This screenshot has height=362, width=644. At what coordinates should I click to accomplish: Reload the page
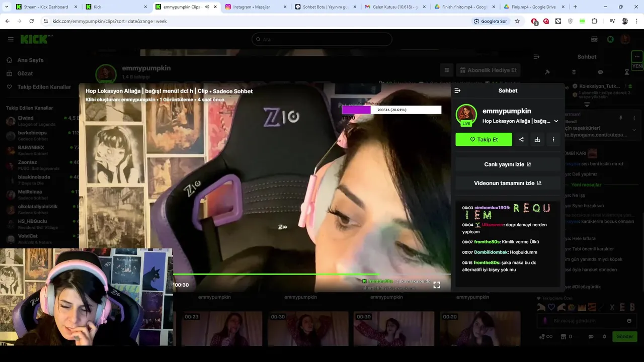click(x=31, y=21)
